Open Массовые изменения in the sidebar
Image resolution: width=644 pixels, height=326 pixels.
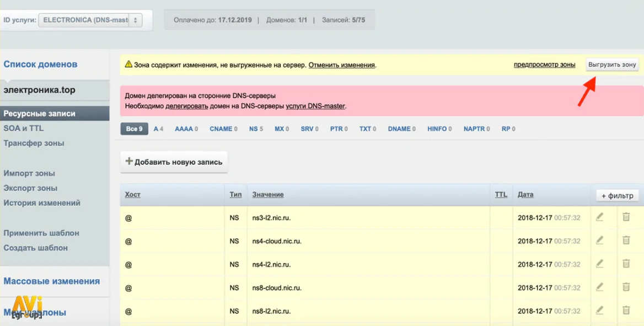pyautogui.click(x=51, y=281)
